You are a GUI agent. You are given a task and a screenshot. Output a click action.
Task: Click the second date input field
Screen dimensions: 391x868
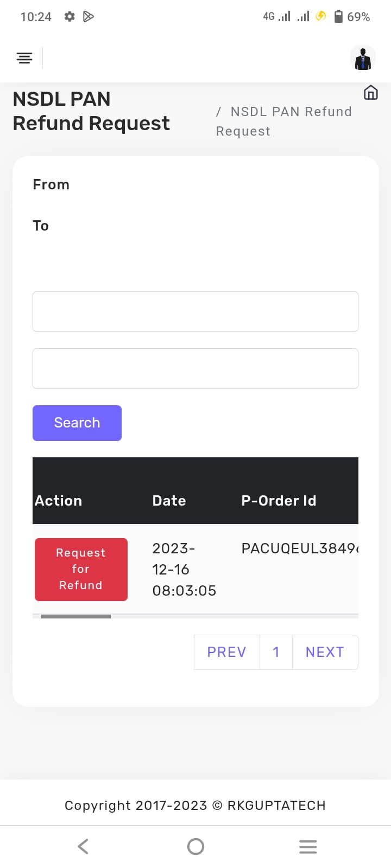coord(195,369)
